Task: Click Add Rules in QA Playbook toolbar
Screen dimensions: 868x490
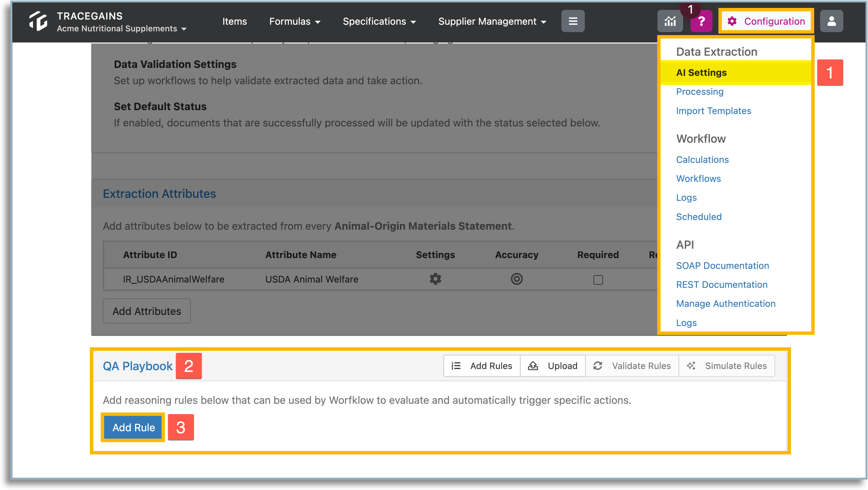Action: point(482,366)
